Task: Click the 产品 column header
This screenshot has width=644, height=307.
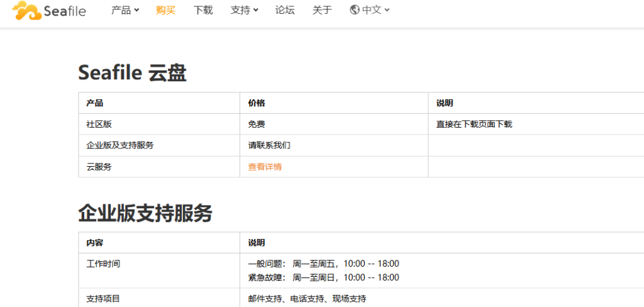Action: 159,103
